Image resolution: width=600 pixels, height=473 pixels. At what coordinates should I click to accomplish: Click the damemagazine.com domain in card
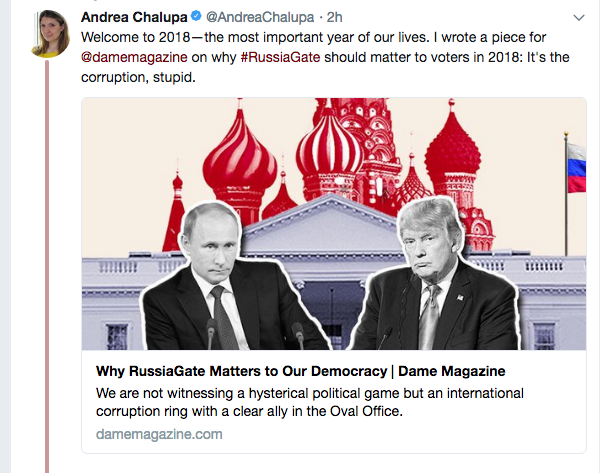[159, 434]
